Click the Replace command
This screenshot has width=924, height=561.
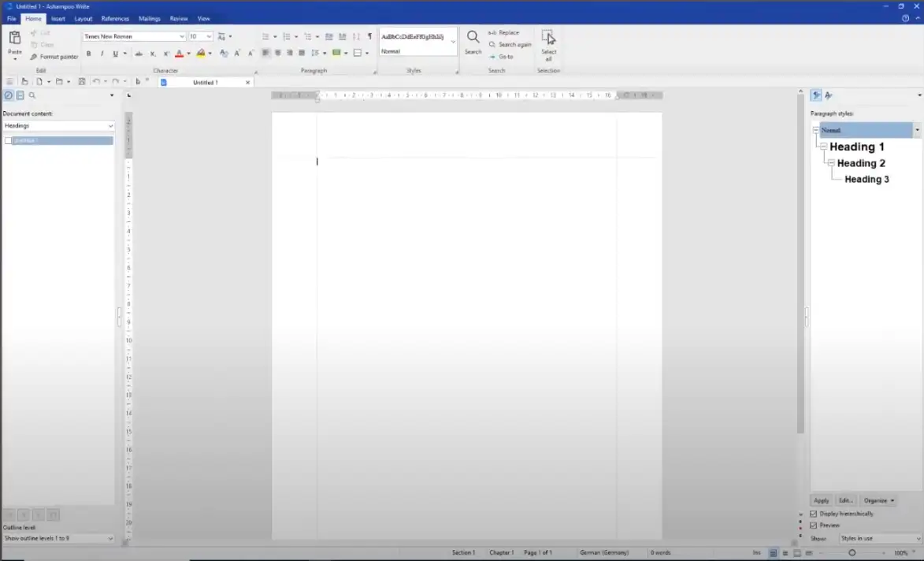(504, 33)
